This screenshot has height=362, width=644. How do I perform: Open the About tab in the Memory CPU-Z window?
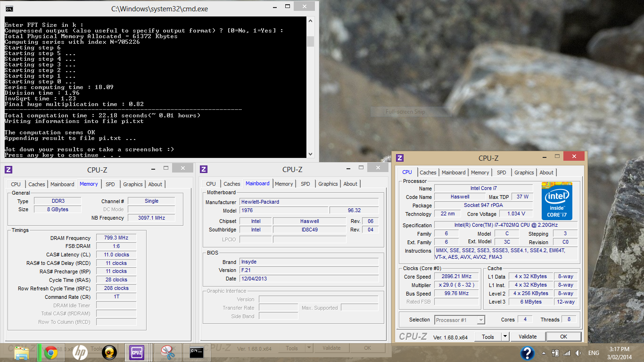(x=155, y=184)
